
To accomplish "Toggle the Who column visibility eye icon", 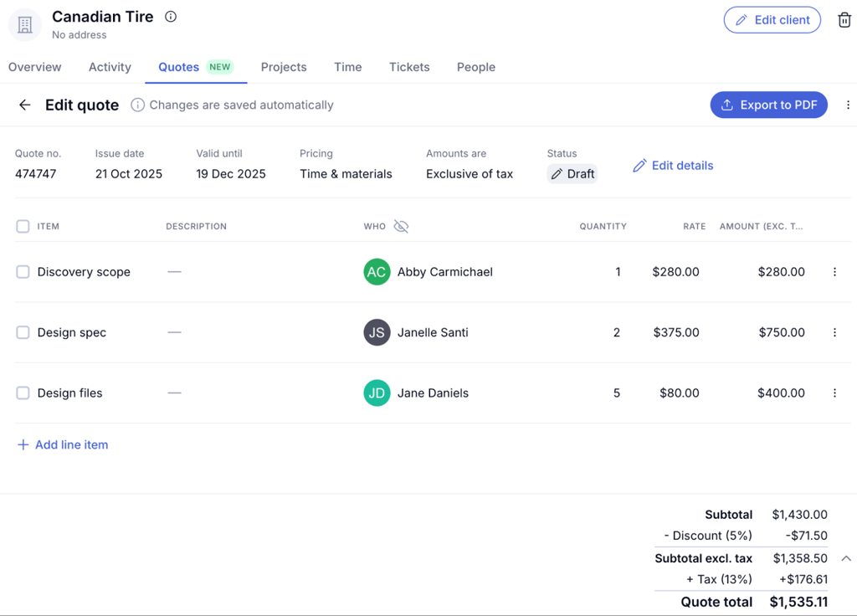I will 401,226.
